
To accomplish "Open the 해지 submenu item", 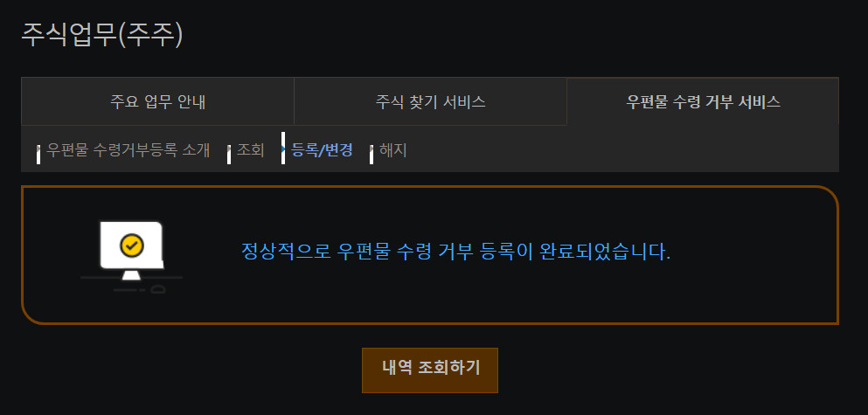I will pos(393,150).
